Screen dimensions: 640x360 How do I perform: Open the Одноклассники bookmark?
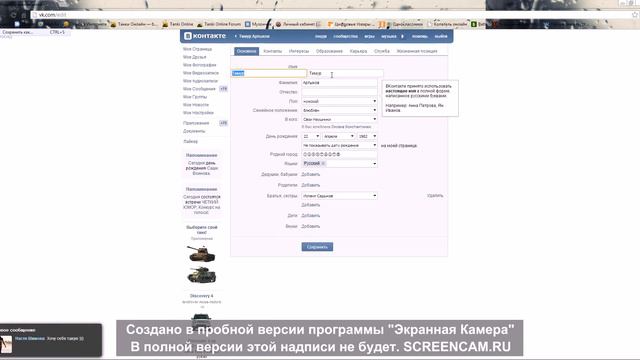click(403, 24)
